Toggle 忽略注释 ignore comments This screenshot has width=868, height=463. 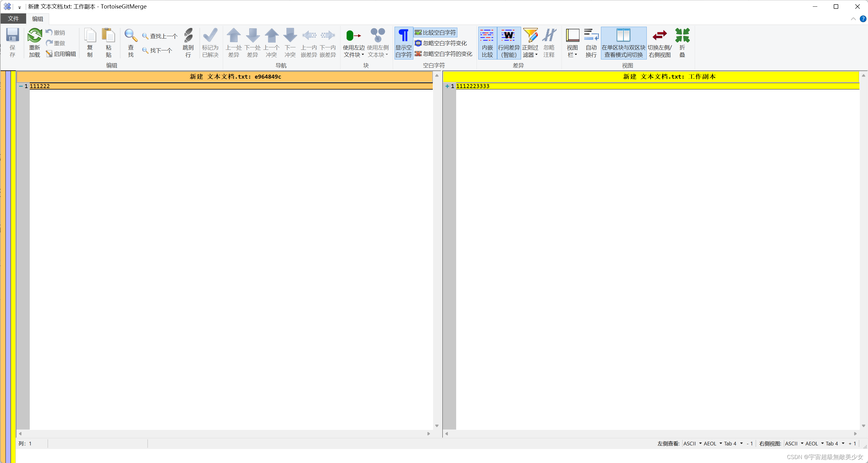click(x=549, y=43)
